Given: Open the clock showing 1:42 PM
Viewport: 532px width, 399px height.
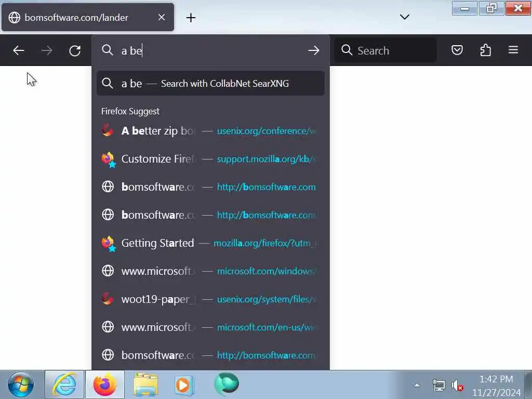Looking at the screenshot, I should pyautogui.click(x=496, y=385).
